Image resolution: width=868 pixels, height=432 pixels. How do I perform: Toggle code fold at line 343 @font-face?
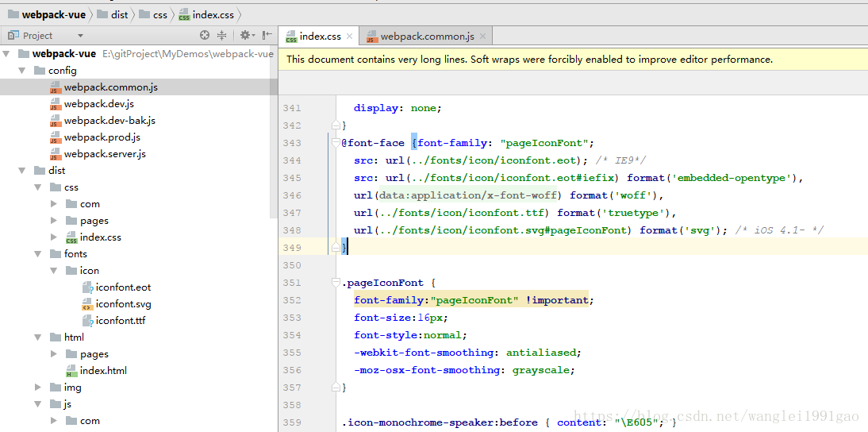(335, 143)
